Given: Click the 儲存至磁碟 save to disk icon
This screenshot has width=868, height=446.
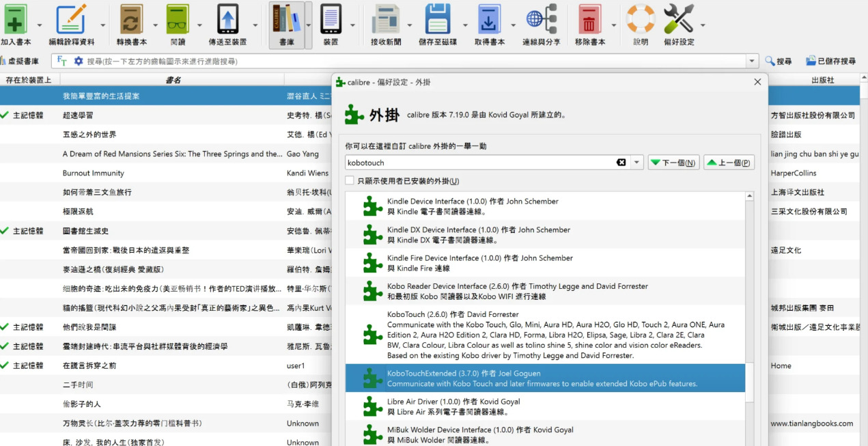Looking at the screenshot, I should (438, 19).
